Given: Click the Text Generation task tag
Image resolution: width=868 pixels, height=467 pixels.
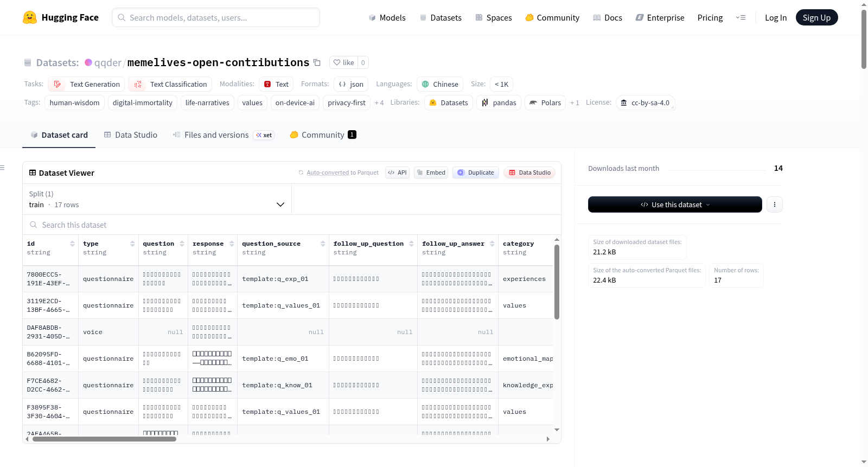Looking at the screenshot, I should click(86, 84).
